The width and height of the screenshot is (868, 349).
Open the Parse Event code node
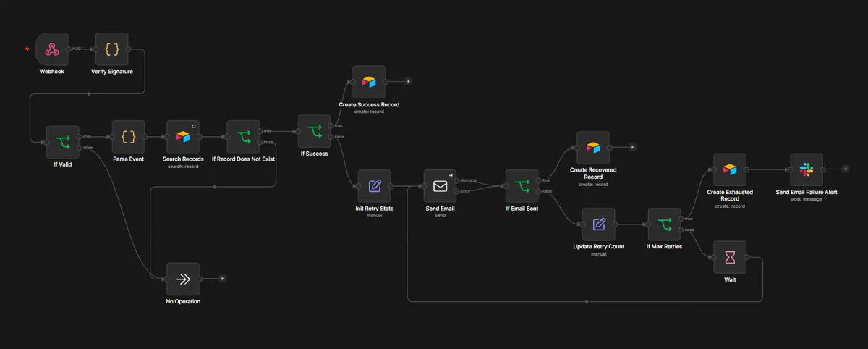pyautogui.click(x=128, y=137)
